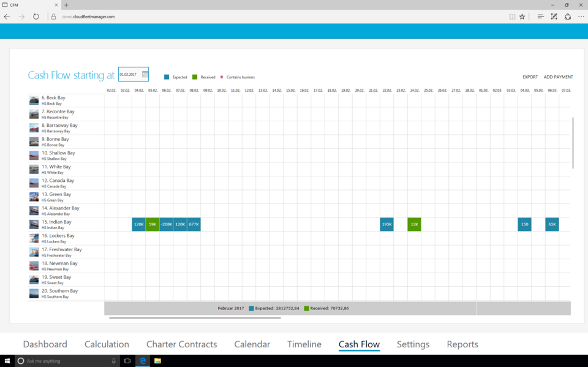Viewport: 588px width, 367px height.
Task: Switch to the Dashboard tab
Action: pos(45,344)
